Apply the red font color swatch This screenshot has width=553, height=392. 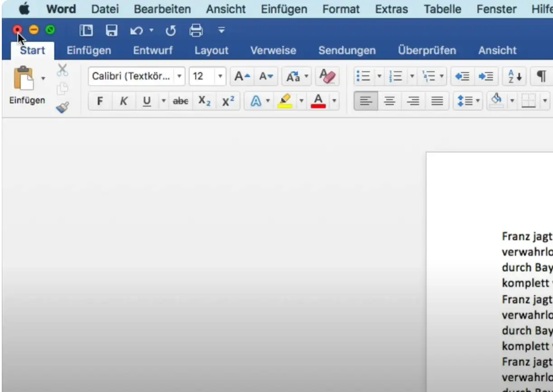[318, 101]
